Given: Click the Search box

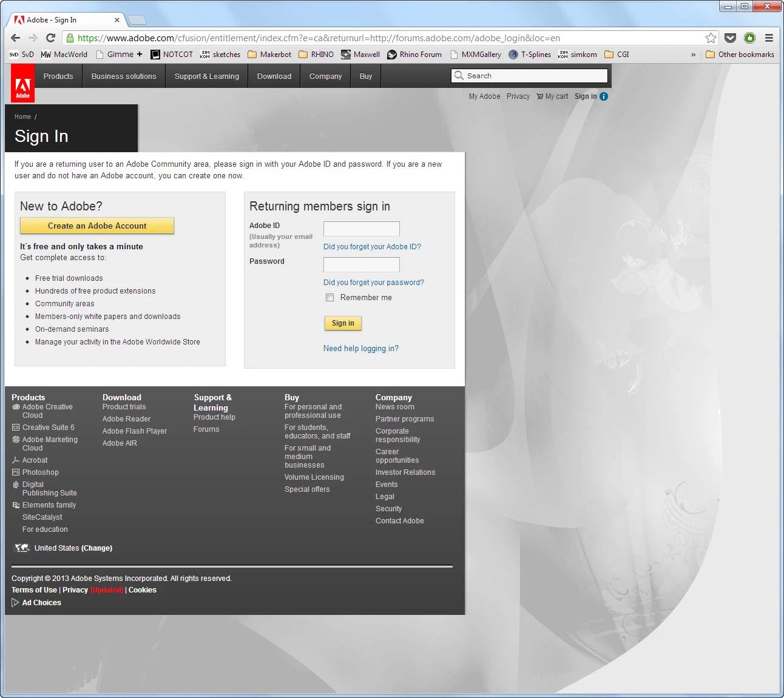Looking at the screenshot, I should [x=530, y=76].
